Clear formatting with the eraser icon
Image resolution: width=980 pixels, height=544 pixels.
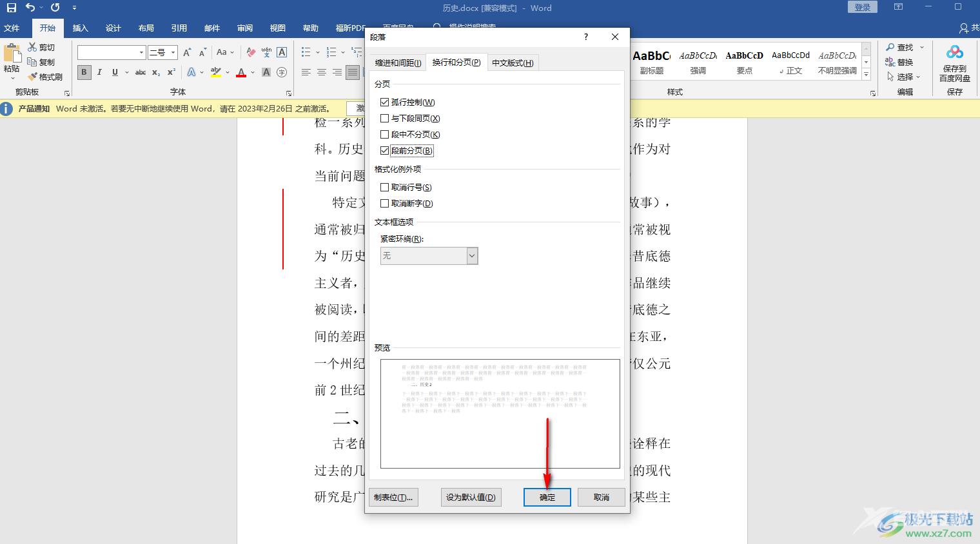point(251,52)
